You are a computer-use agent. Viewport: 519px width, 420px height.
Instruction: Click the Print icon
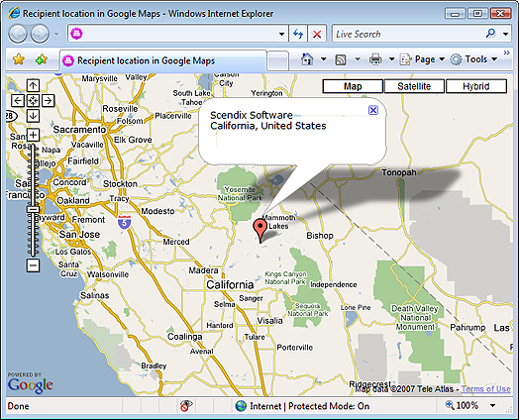pos(375,59)
